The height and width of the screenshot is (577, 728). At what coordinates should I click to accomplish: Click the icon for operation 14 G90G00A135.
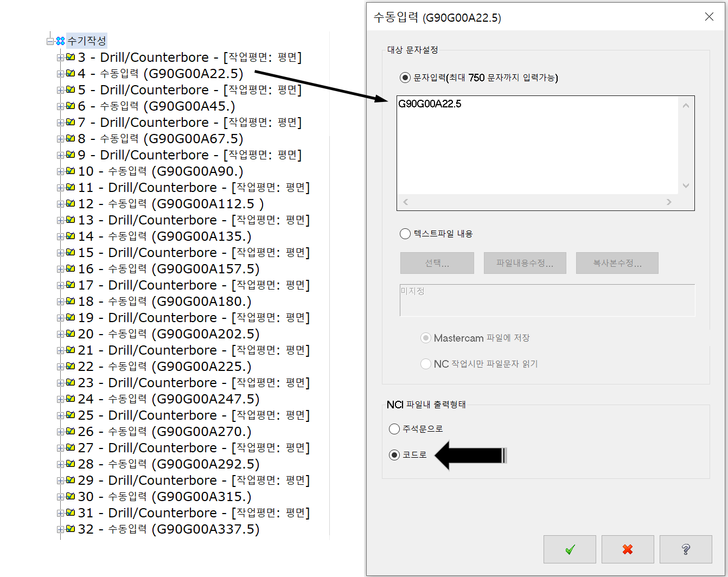(x=71, y=236)
